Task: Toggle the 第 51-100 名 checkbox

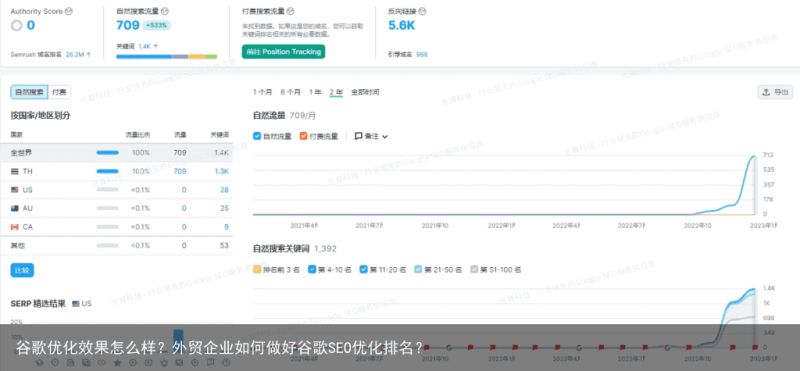Action: pos(473,269)
